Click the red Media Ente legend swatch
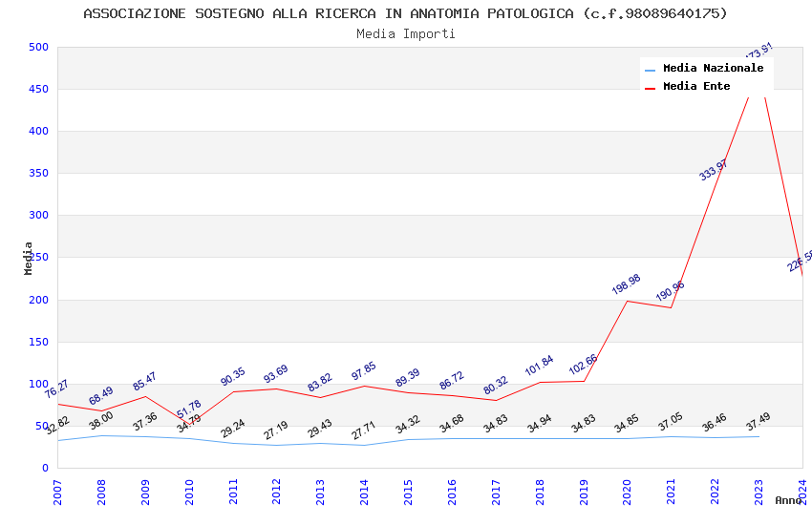The height and width of the screenshot is (525, 812). point(650,88)
